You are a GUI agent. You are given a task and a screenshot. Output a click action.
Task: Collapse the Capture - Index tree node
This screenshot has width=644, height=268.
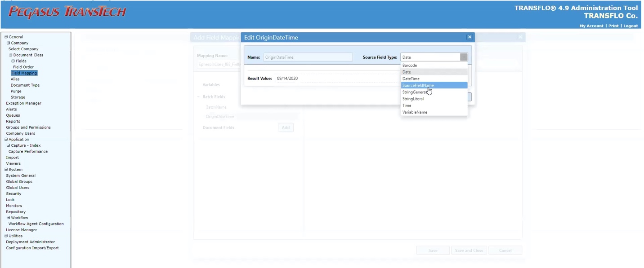click(x=8, y=145)
